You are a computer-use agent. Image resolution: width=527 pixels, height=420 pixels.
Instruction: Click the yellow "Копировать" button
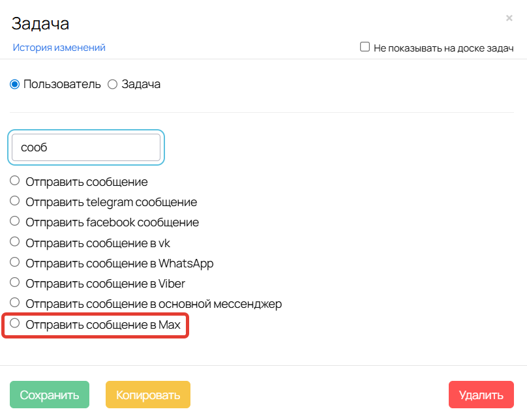[147, 395]
